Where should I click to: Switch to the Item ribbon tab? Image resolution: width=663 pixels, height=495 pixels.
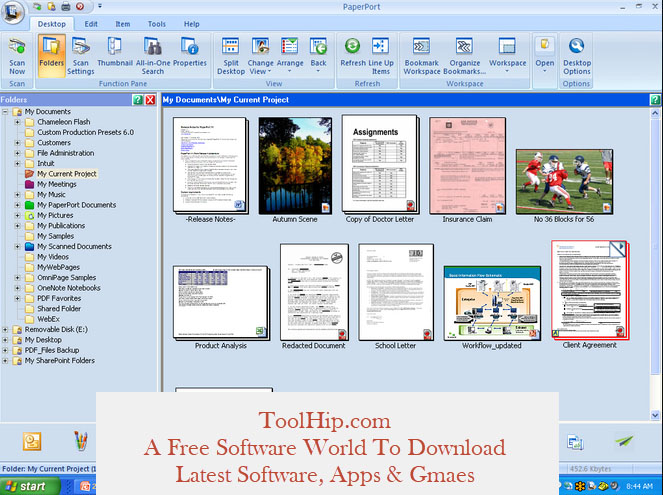tap(123, 24)
